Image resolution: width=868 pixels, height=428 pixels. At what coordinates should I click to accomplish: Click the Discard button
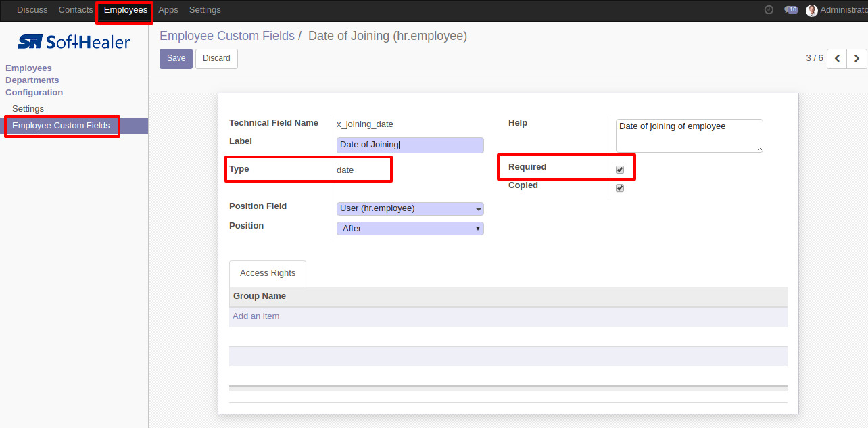click(216, 59)
